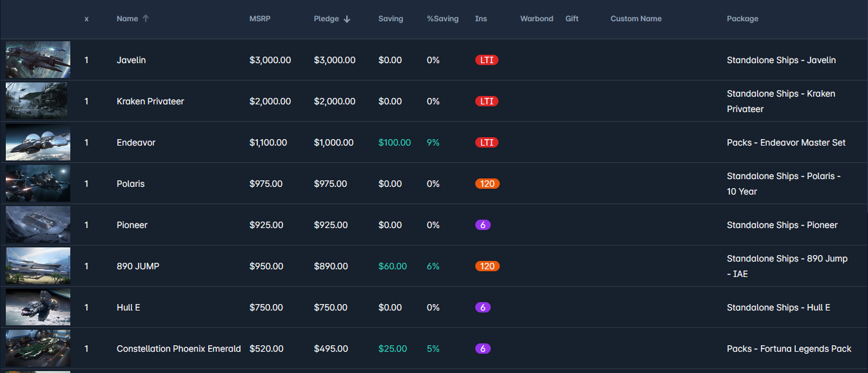Click the $3,000.00 MSRP value for Javelin
This screenshot has width=868, height=373.
pos(270,60)
